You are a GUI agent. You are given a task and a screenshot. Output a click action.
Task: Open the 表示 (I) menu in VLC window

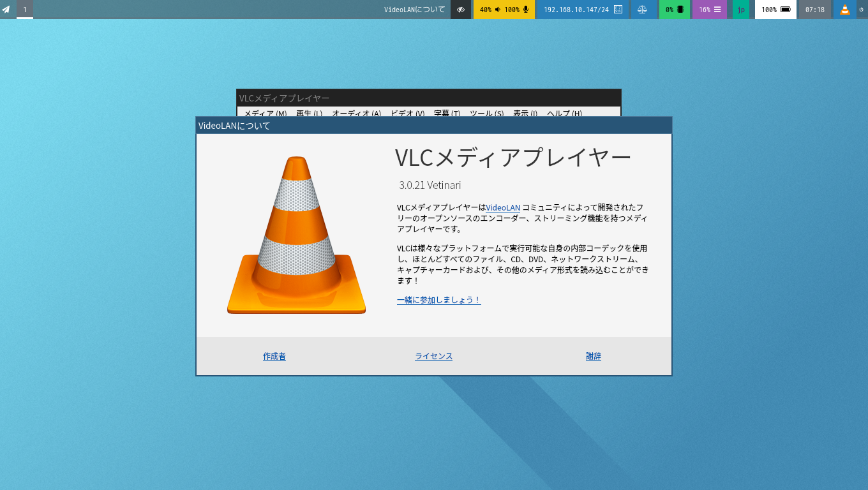coord(525,113)
